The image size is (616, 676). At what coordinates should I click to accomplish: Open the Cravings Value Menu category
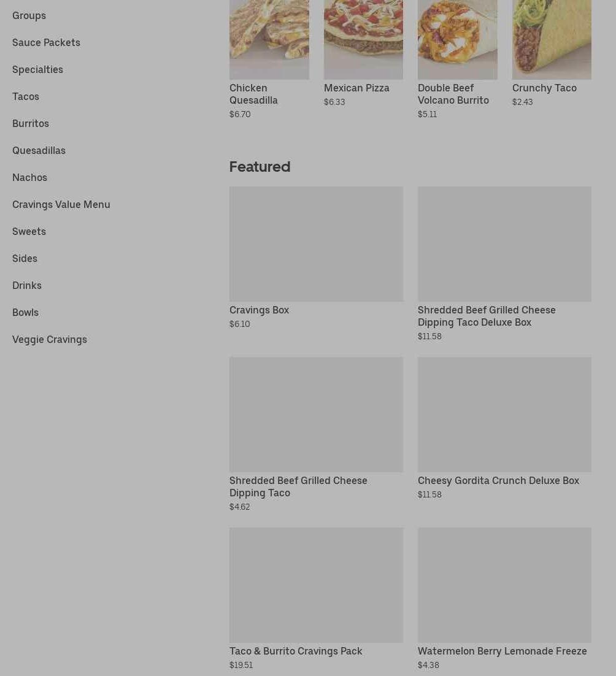(61, 205)
